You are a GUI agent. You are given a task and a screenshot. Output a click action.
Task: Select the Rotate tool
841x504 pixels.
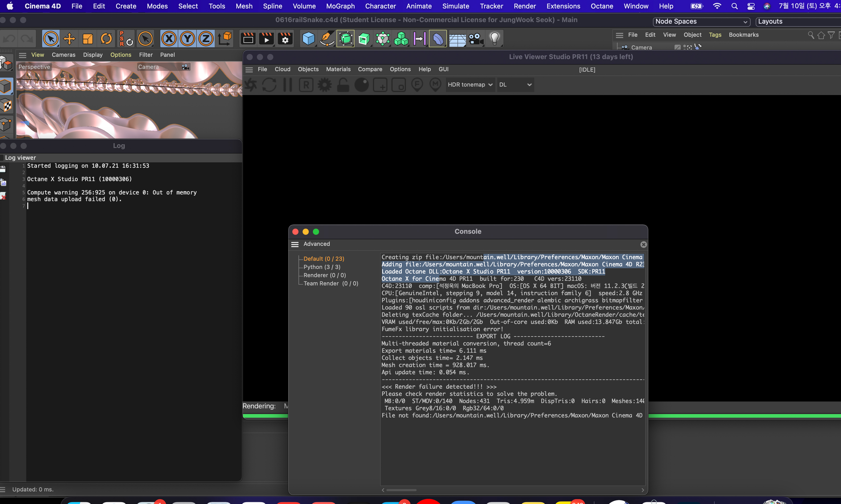[x=106, y=39]
